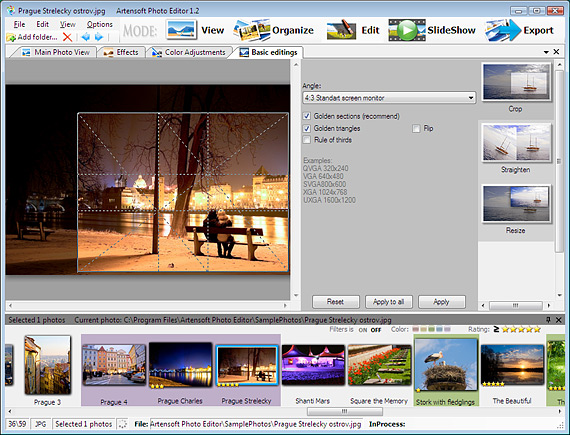Go to next photo blue arrow
Screen dimensions: 570x435
(99, 37)
